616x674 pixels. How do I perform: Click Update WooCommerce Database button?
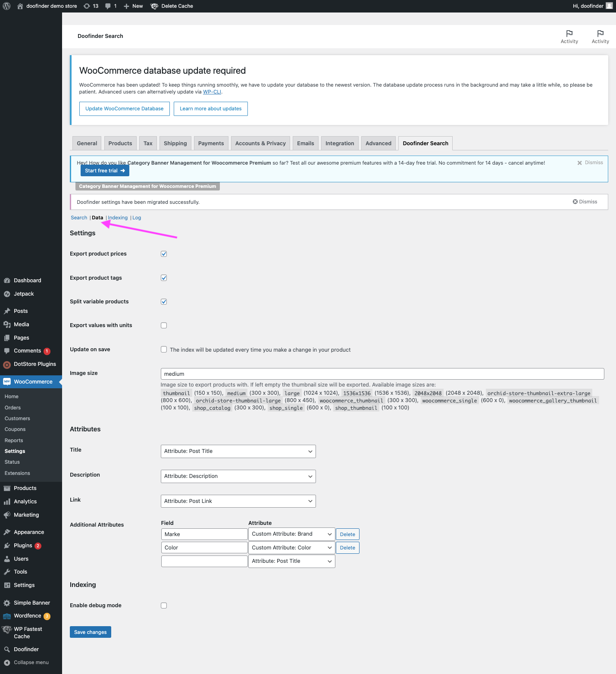pyautogui.click(x=125, y=109)
